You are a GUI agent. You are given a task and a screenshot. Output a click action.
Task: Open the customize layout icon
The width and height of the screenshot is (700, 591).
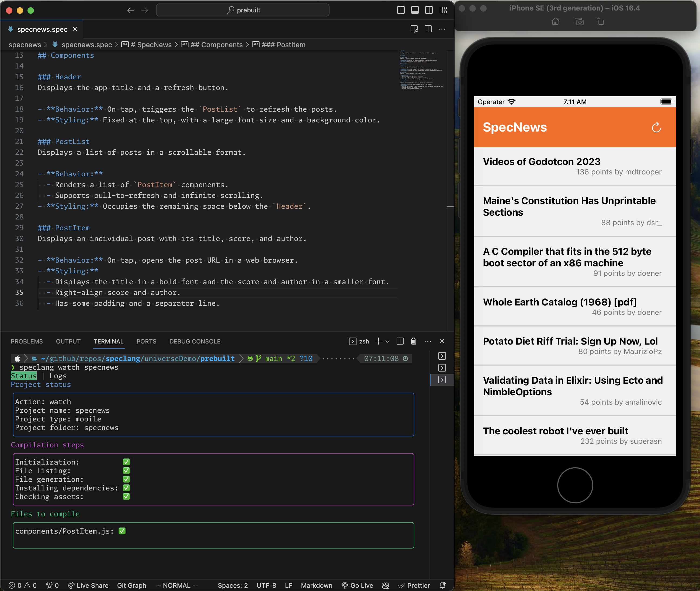click(x=443, y=10)
